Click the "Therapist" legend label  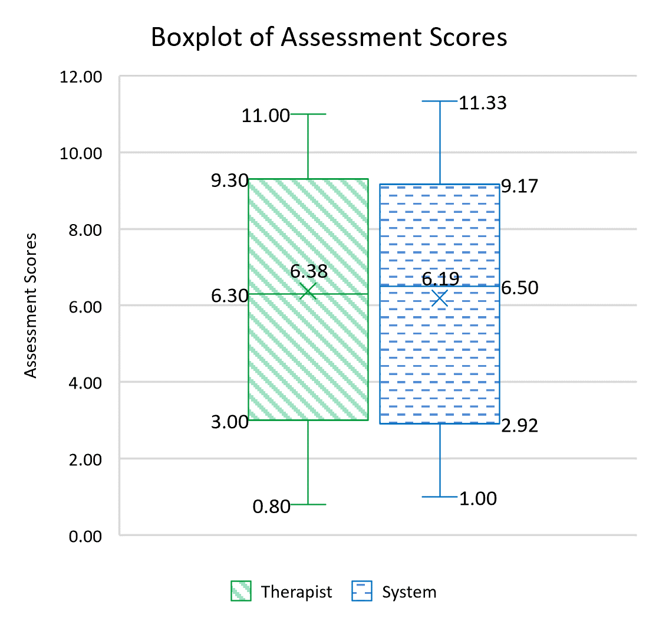(296, 592)
